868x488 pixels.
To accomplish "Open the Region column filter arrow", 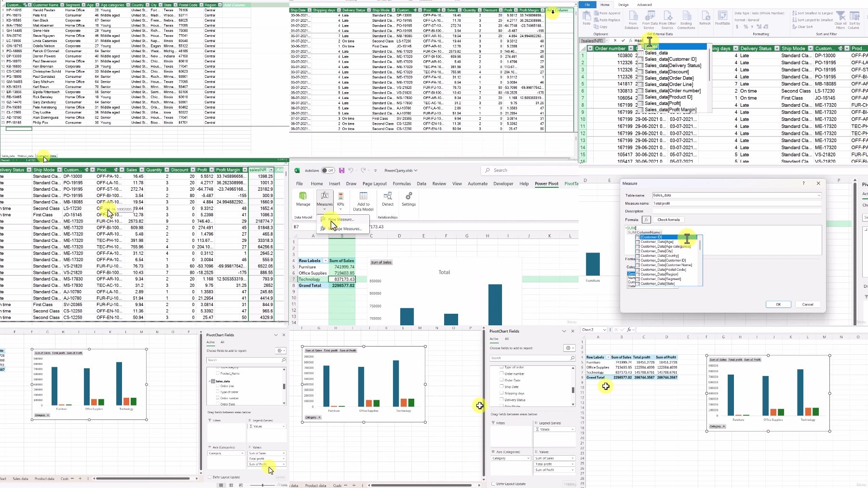I will pos(220,5).
